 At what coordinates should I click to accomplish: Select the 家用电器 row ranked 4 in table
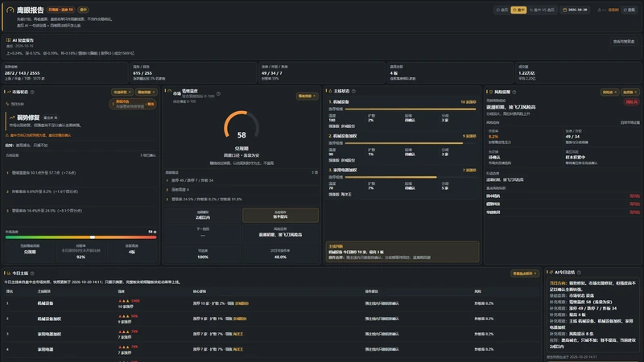click(x=271, y=349)
